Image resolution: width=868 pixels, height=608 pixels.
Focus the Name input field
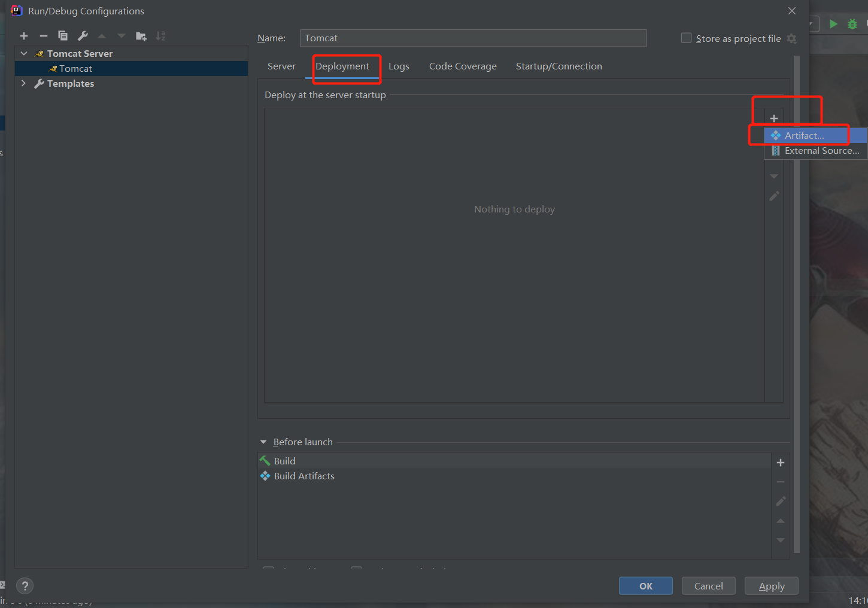coord(473,38)
